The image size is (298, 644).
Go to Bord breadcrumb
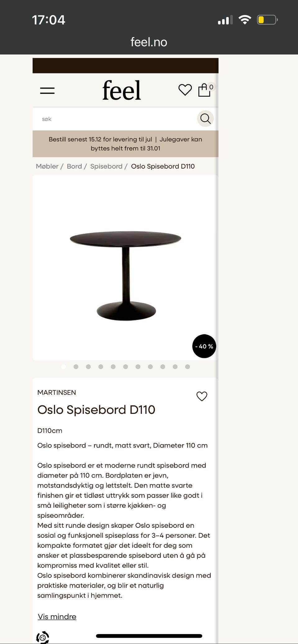tap(74, 166)
